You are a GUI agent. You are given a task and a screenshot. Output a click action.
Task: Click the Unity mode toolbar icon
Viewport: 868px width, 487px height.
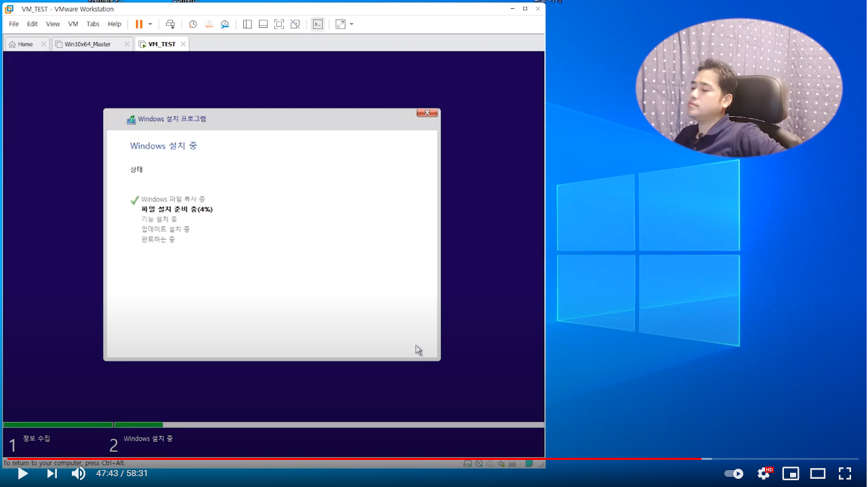pos(295,24)
